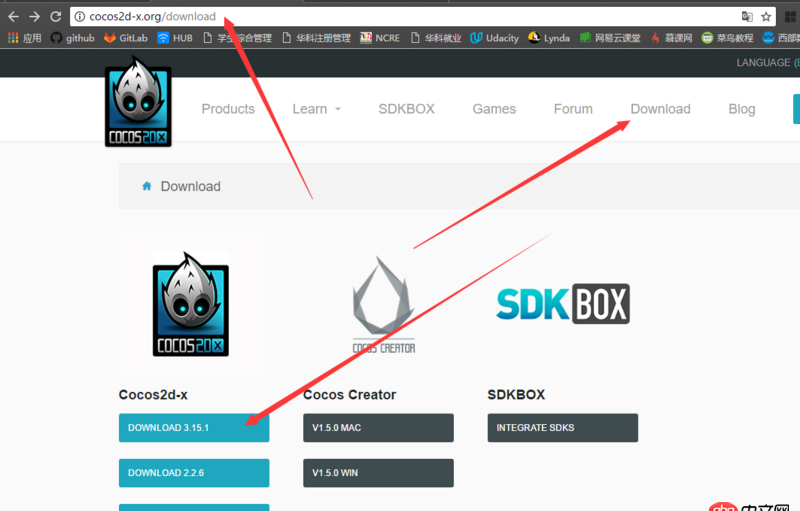
Task: Expand the Learn dropdown menu
Action: (x=316, y=109)
